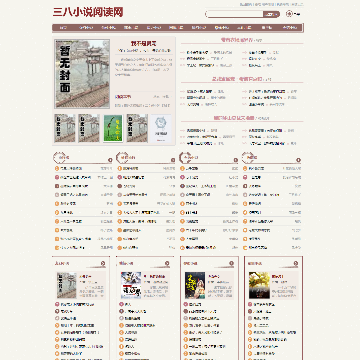Click arrow icon in third ranking list header
Image resolution: width=360 pixels, height=360 pixels.
(x=236, y=160)
